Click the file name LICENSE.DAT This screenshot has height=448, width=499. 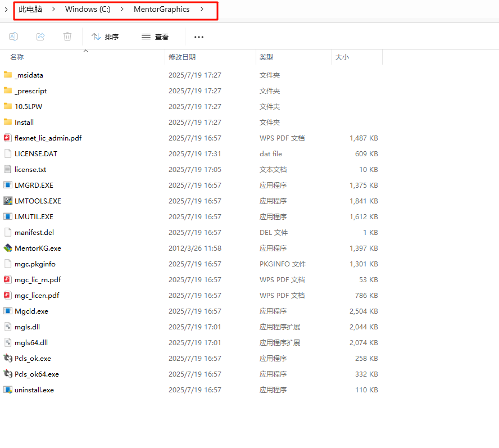(x=36, y=154)
